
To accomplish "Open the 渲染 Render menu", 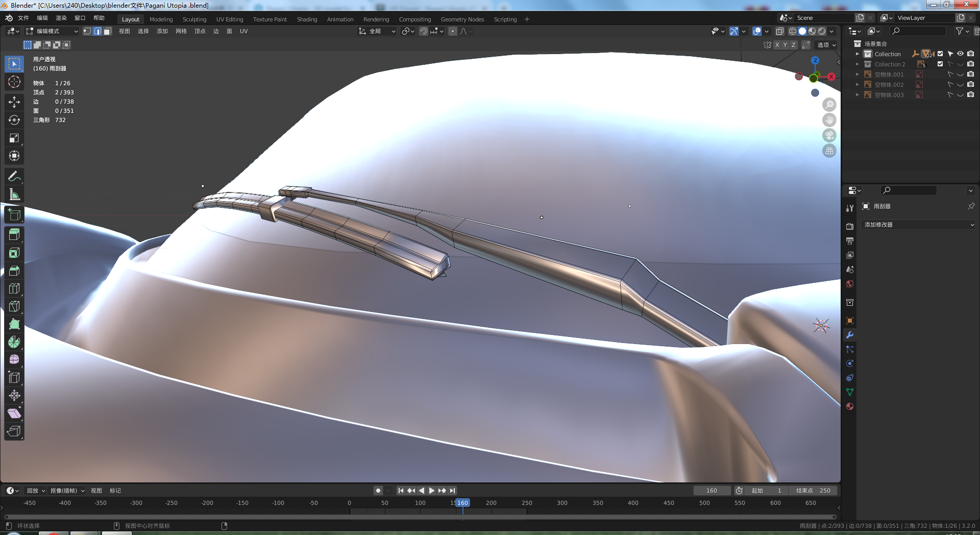I will 61,18.
